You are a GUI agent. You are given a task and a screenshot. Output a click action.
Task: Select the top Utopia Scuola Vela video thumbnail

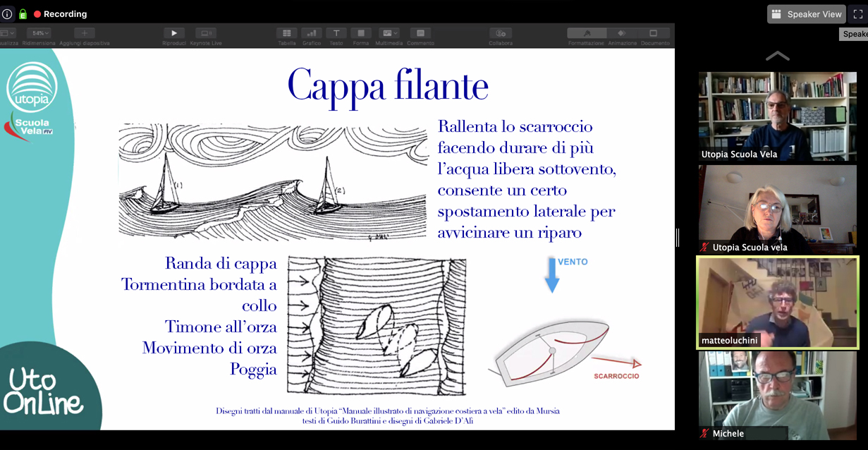[x=778, y=116]
